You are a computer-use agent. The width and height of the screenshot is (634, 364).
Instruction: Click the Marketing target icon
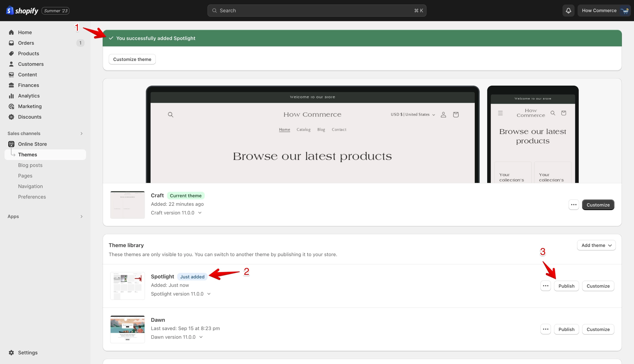(x=11, y=106)
